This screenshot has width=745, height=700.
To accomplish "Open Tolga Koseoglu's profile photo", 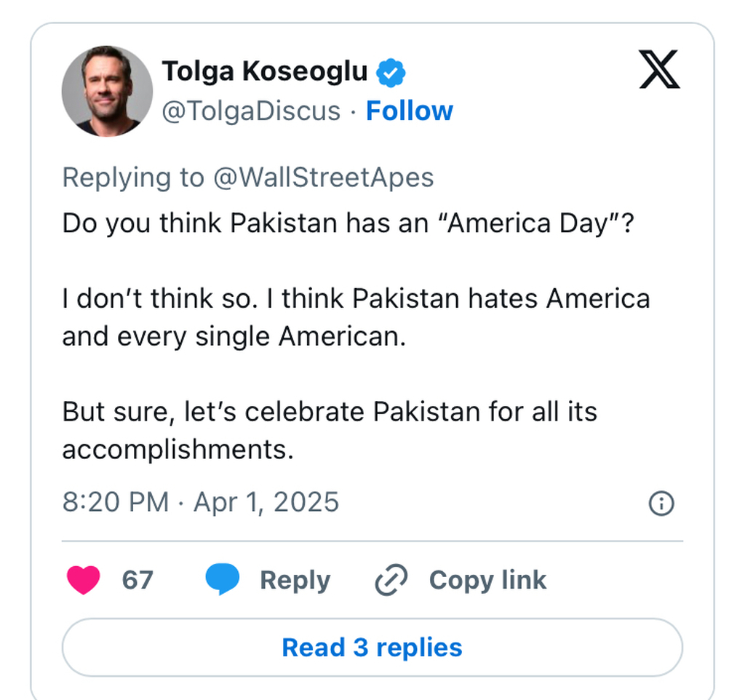I will [107, 91].
